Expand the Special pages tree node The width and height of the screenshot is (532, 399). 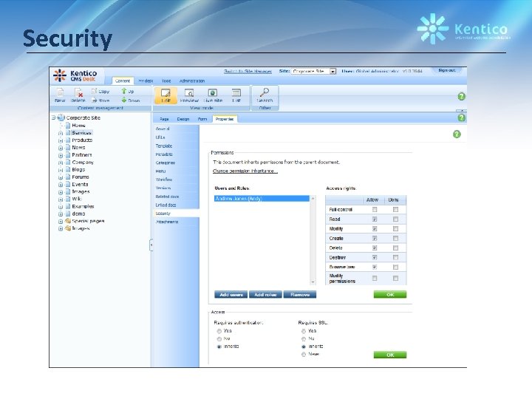click(x=61, y=222)
